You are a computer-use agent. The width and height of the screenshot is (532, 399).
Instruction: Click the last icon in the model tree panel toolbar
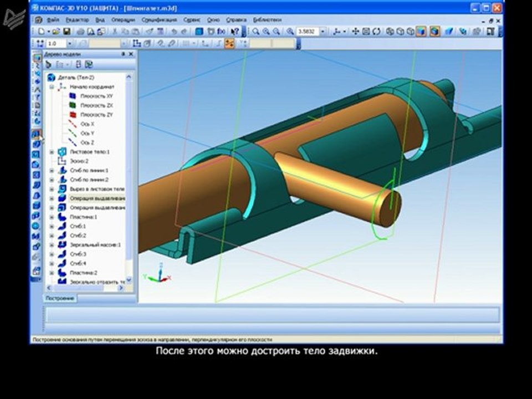coord(89,64)
